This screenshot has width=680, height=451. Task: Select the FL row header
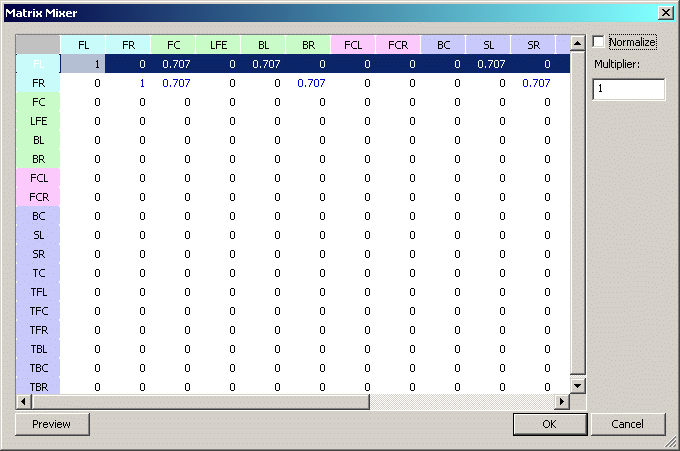(x=38, y=64)
